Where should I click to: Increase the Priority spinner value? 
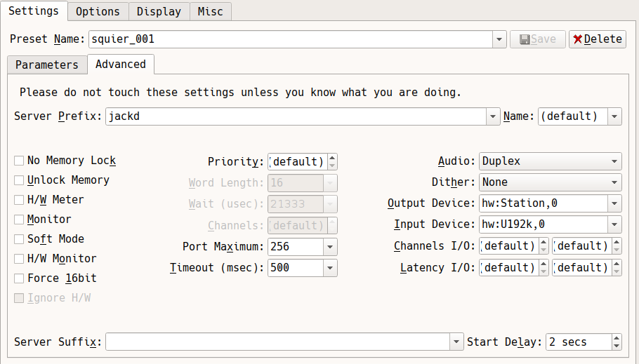tap(332, 158)
